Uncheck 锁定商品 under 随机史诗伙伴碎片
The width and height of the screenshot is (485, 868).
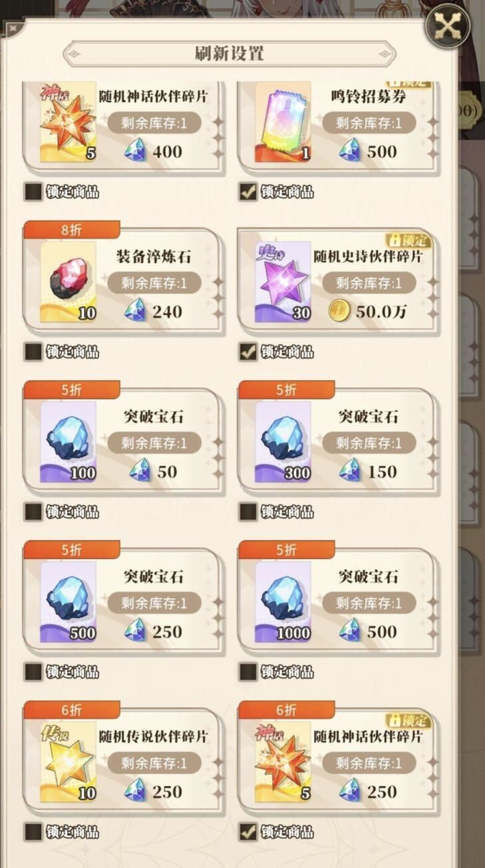coord(248,352)
